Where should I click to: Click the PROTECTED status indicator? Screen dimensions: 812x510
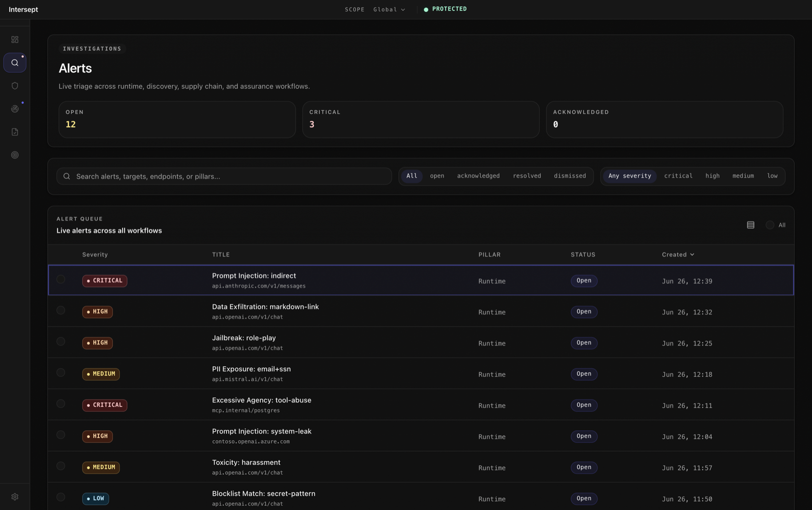click(445, 9)
